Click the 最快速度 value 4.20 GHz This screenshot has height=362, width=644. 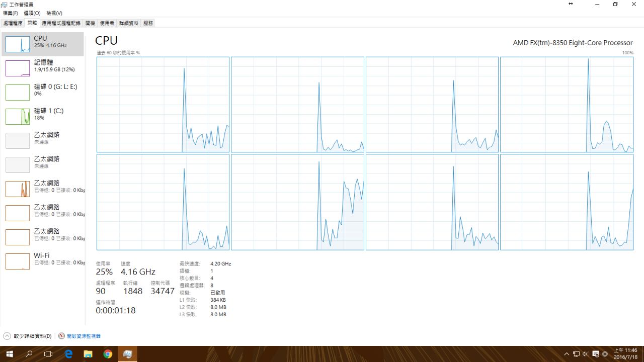coord(220,263)
